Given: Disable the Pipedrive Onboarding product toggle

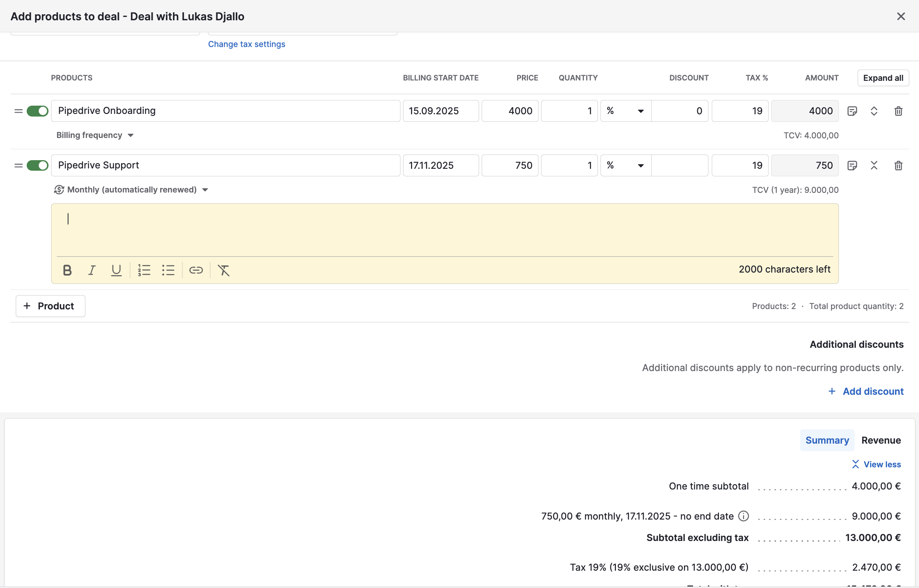Looking at the screenshot, I should (x=38, y=111).
